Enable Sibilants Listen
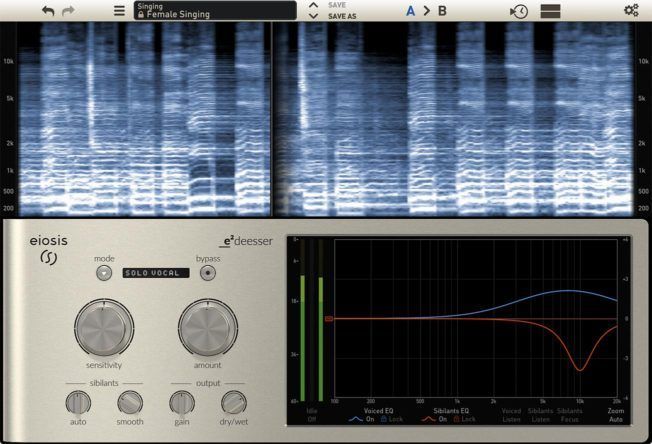 point(540,415)
